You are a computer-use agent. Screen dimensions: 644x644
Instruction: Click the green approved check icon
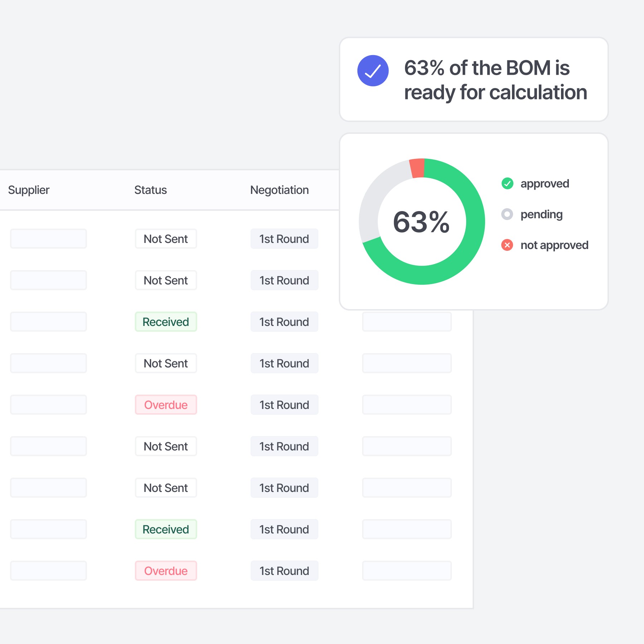coord(507,184)
